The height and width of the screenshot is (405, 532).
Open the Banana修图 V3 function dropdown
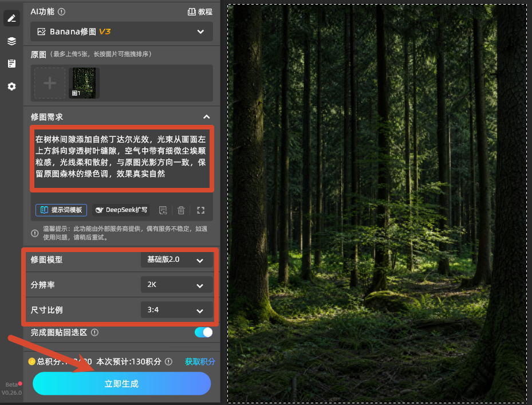click(x=121, y=32)
